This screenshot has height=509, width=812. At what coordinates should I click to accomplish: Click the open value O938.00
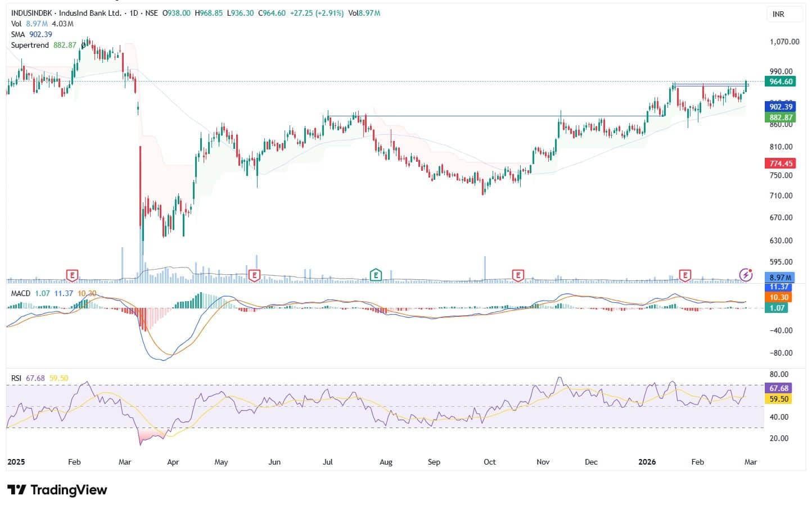pyautogui.click(x=177, y=13)
